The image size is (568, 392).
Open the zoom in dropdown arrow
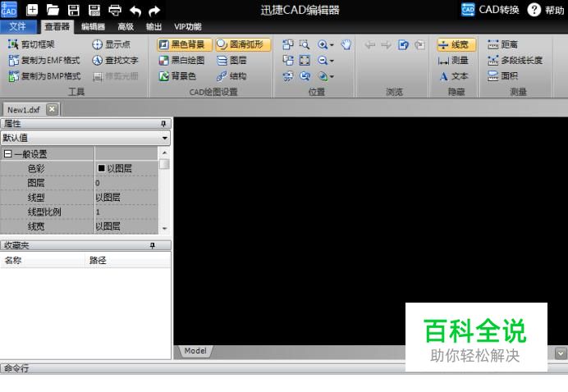[x=332, y=45]
